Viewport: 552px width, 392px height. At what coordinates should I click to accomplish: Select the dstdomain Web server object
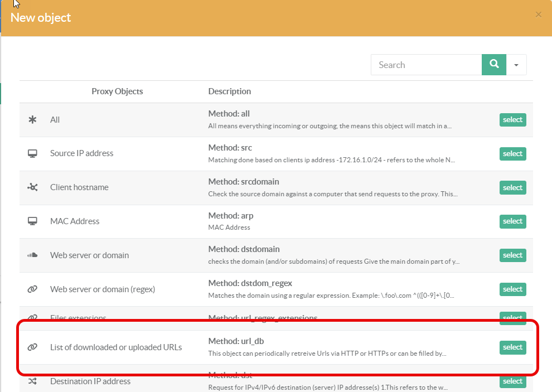[512, 255]
